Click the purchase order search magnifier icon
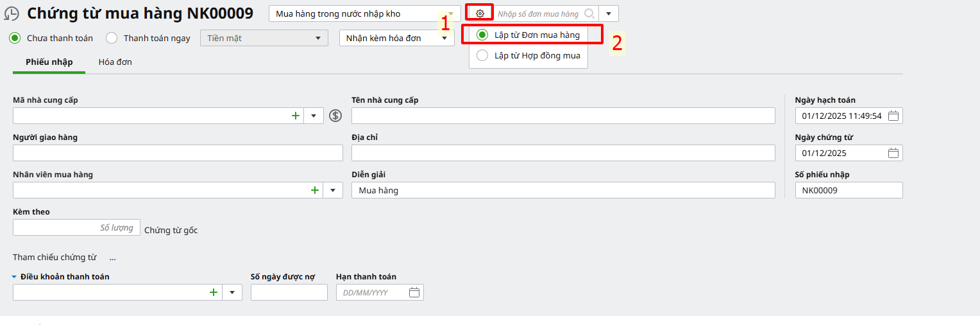Screen dimensions: 980x325 point(589,13)
